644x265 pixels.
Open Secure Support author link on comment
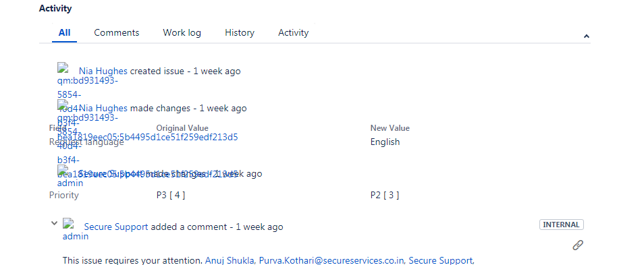[x=116, y=227]
